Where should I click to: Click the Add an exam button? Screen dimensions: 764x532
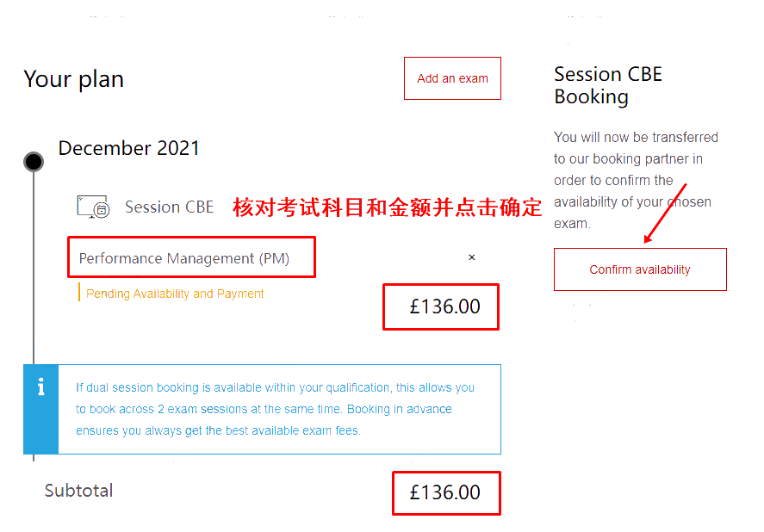[452, 78]
